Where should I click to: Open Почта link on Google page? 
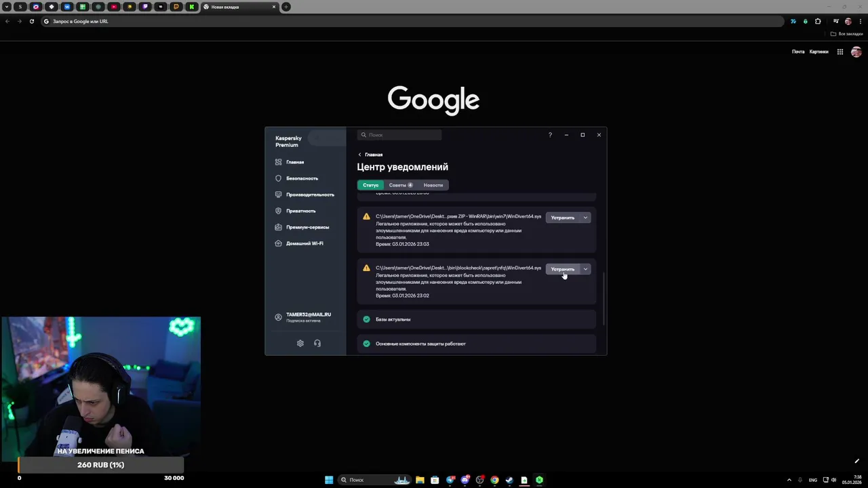[798, 52]
